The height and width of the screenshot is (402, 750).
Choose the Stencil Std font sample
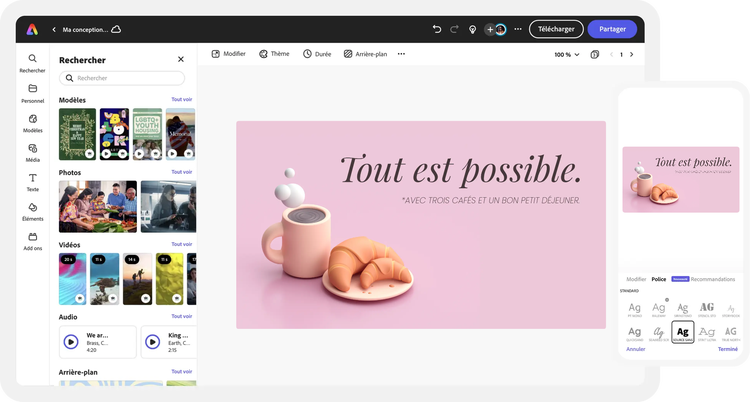coord(707,310)
